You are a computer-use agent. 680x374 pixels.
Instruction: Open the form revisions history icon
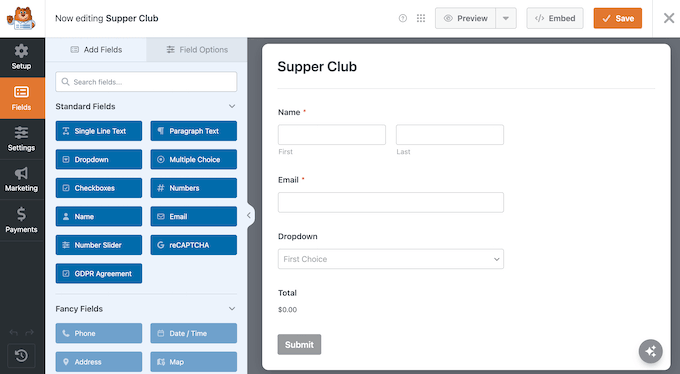[21, 356]
